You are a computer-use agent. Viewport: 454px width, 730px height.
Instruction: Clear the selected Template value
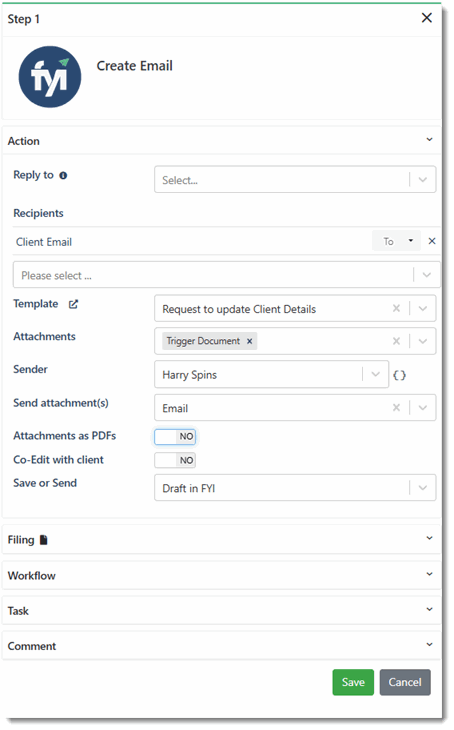(396, 308)
